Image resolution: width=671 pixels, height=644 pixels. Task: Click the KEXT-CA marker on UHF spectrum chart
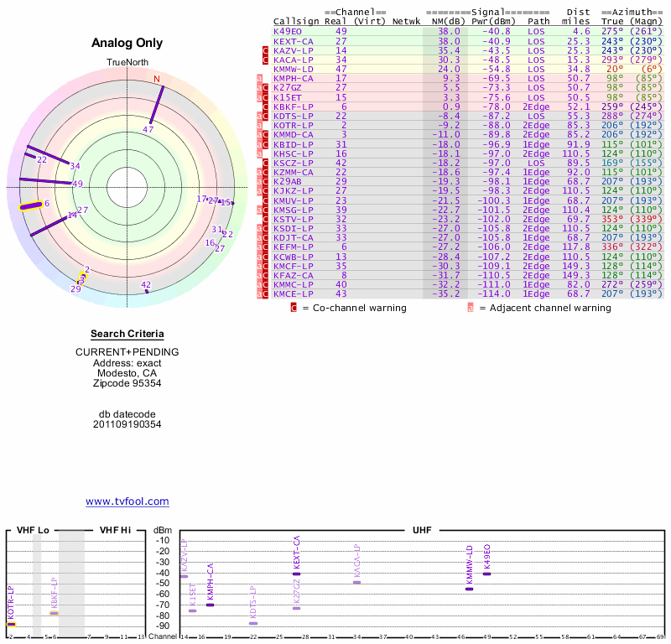point(296,574)
